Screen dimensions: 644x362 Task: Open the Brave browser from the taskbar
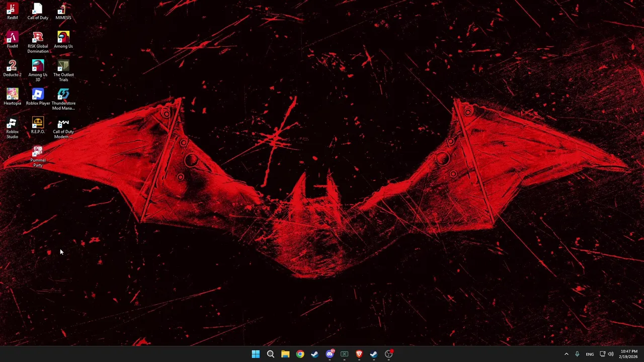359,354
